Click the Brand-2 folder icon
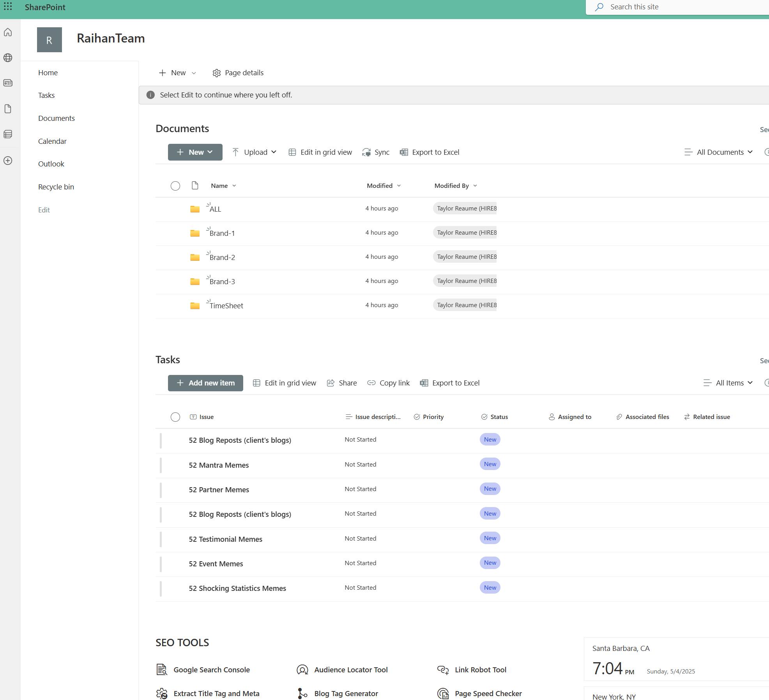The image size is (769, 700). pyautogui.click(x=195, y=258)
